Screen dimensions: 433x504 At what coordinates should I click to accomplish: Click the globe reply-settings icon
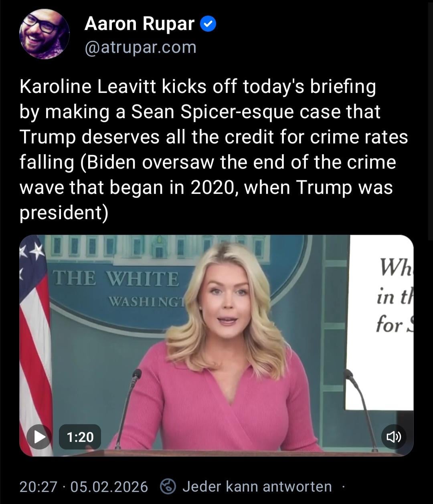[168, 487]
